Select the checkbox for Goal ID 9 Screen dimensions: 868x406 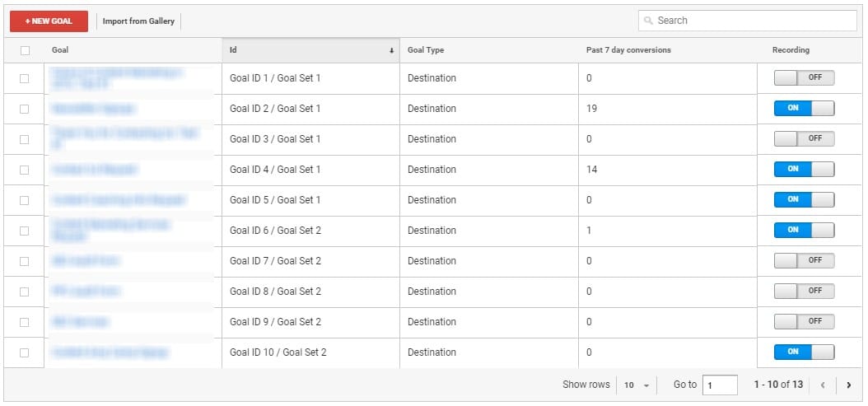tap(25, 322)
